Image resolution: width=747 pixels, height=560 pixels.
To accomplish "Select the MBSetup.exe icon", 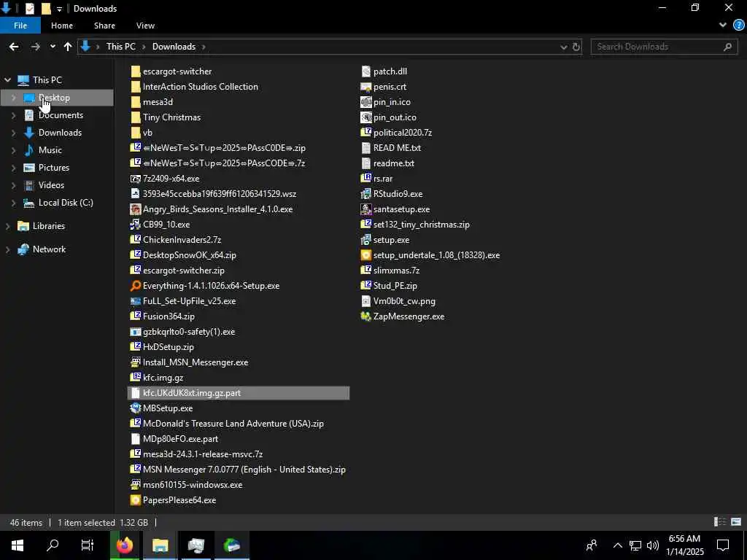I will [135, 408].
